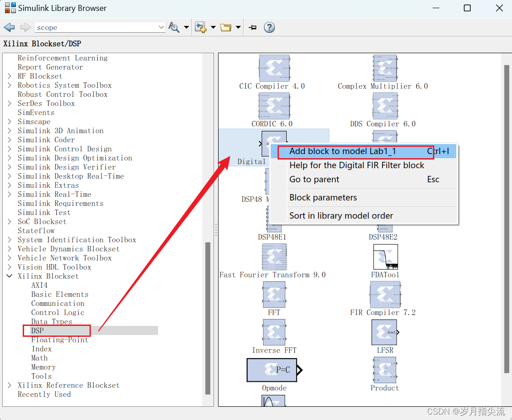Expand the Robotics System Toolbox node
Screen dimensions: 512x420
pyautogui.click(x=10, y=85)
